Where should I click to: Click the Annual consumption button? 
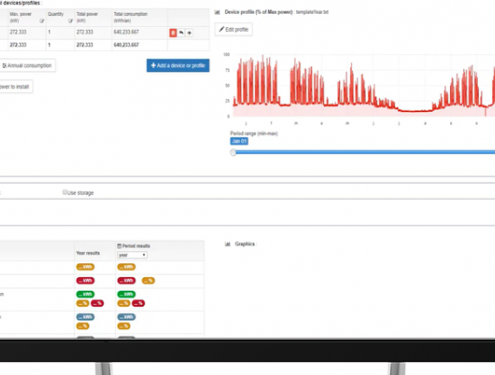tap(27, 65)
